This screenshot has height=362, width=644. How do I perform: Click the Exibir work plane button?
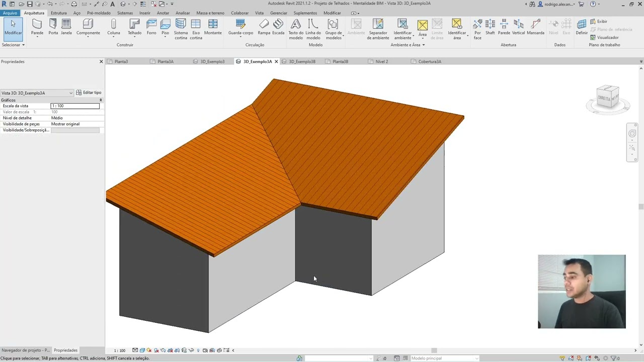599,22
